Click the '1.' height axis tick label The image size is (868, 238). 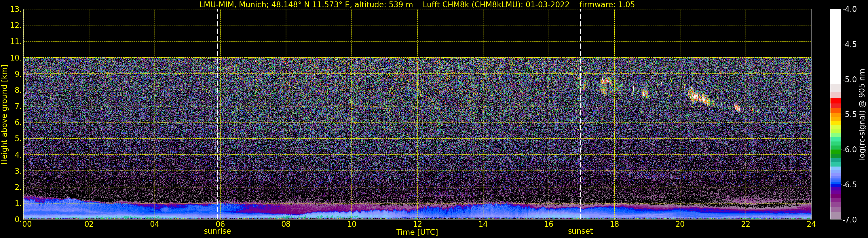click(x=18, y=204)
